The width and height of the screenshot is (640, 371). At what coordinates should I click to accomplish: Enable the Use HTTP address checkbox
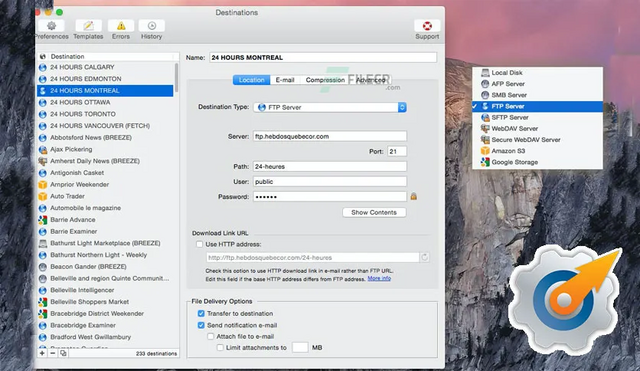199,244
